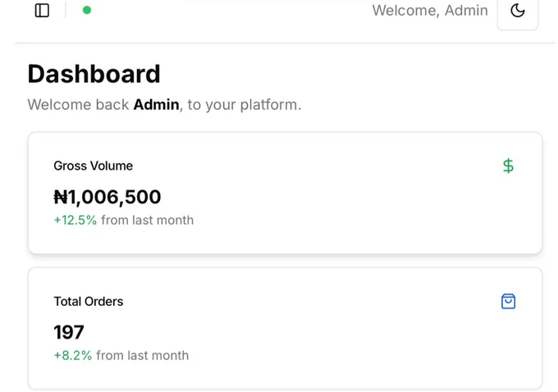558x392 pixels.
Task: Click the Welcome, Admin header text
Action: 430,11
